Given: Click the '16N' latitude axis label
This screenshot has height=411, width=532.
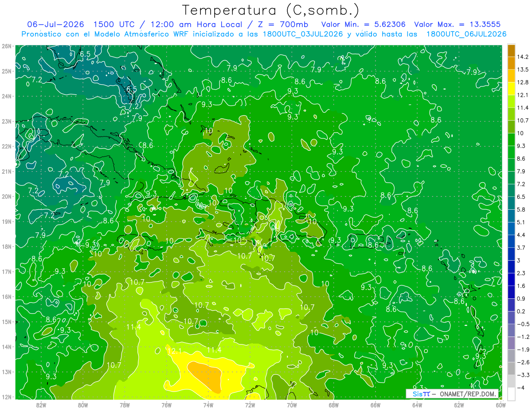Looking at the screenshot, I should tap(6, 297).
